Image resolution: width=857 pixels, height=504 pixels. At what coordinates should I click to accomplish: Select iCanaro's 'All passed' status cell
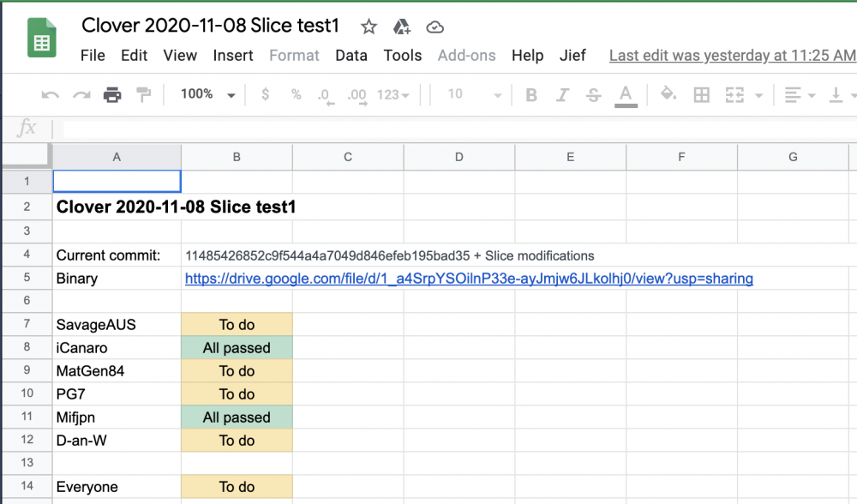237,348
